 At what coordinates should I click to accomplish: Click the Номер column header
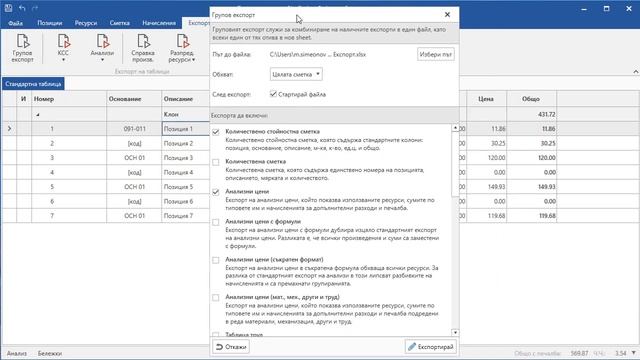69,99
